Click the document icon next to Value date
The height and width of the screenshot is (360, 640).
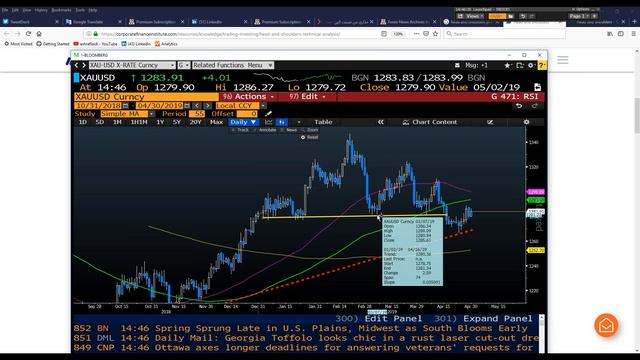(537, 87)
